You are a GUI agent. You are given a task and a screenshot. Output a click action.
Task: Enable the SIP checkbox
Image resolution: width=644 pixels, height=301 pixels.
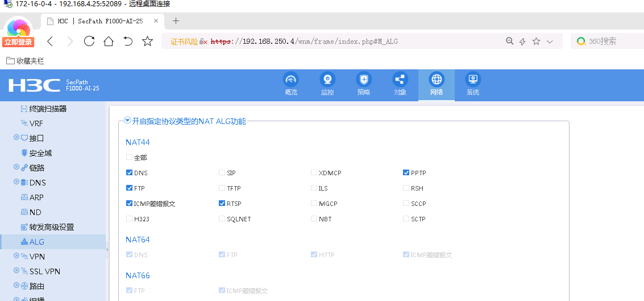pyautogui.click(x=222, y=173)
